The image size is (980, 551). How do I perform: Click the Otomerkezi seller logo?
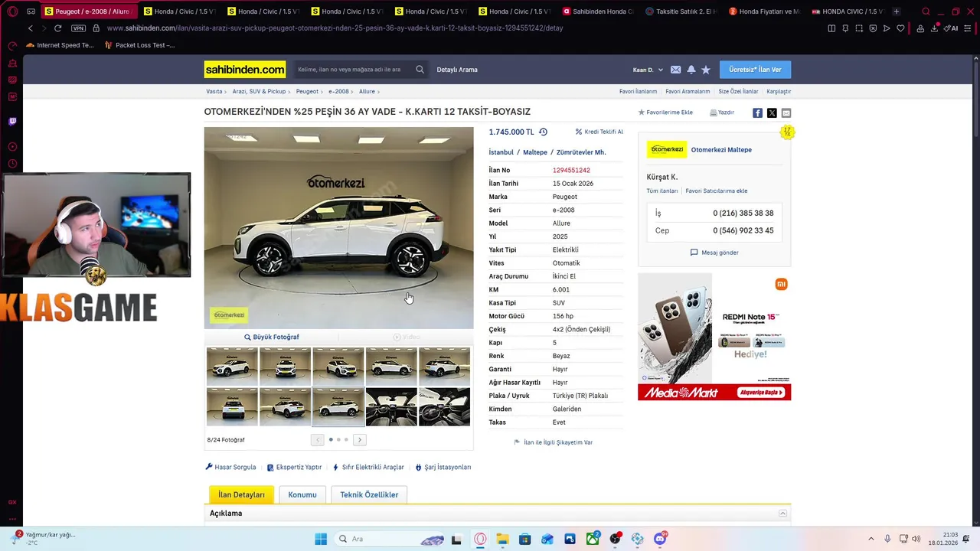667,149
